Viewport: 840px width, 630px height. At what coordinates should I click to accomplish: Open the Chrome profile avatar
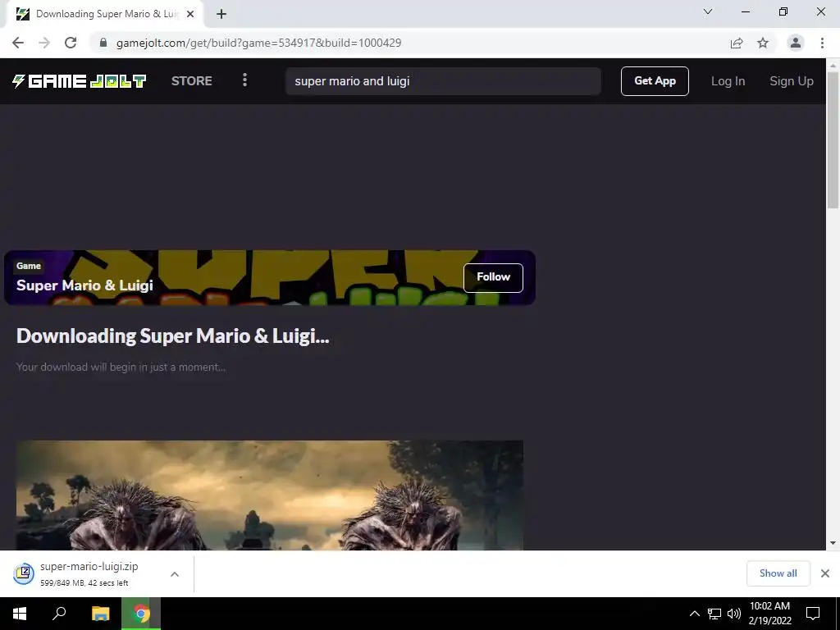click(796, 43)
